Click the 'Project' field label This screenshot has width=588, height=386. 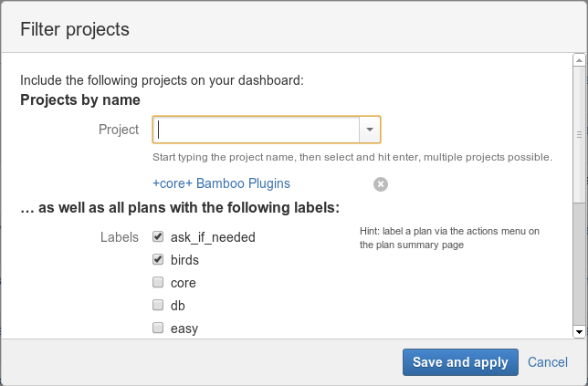(119, 130)
